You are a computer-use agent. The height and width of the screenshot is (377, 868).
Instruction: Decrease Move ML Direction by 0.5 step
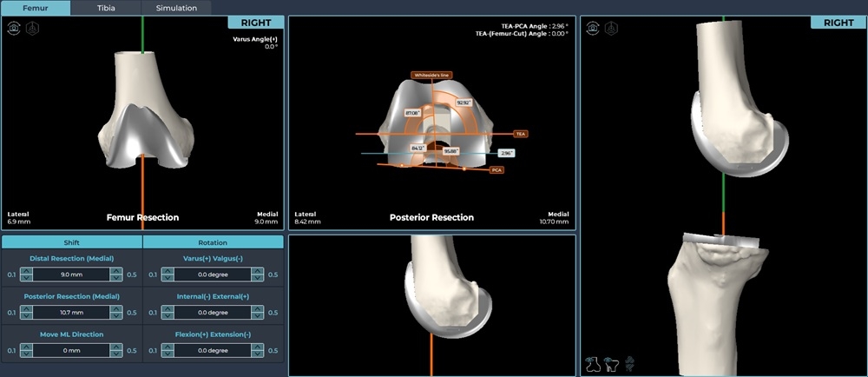[115, 354]
